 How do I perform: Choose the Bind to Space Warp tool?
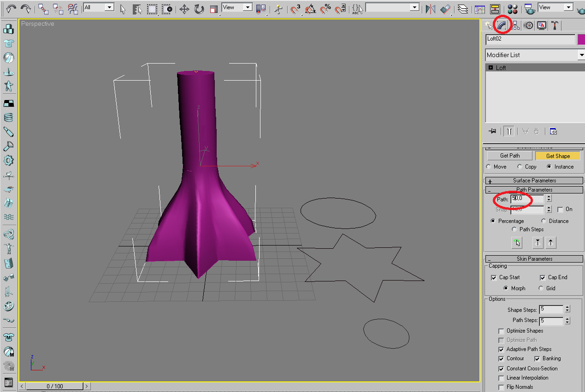pos(73,8)
